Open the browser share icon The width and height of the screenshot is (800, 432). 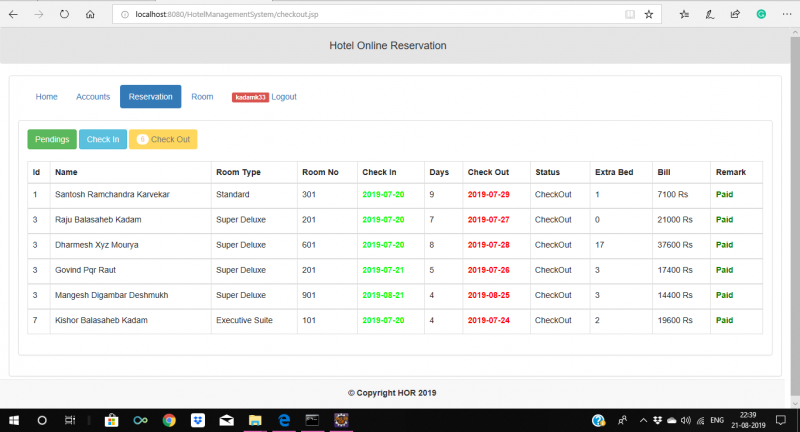735,15
